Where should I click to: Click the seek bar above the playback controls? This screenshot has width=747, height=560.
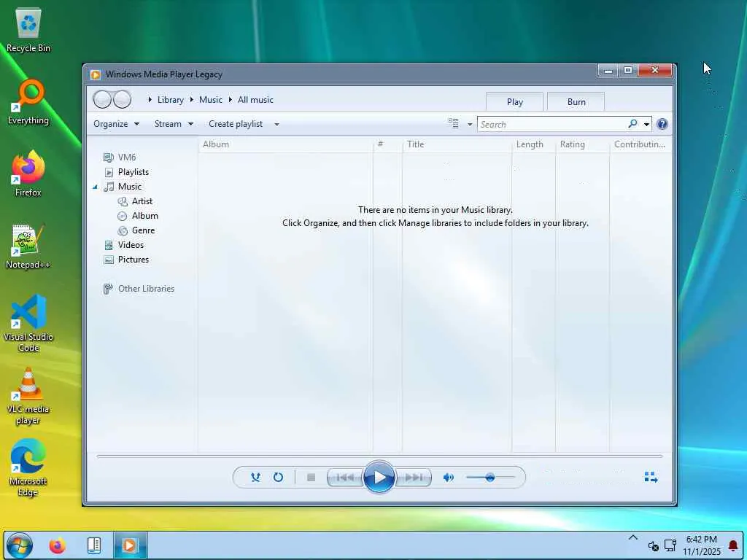click(379, 456)
